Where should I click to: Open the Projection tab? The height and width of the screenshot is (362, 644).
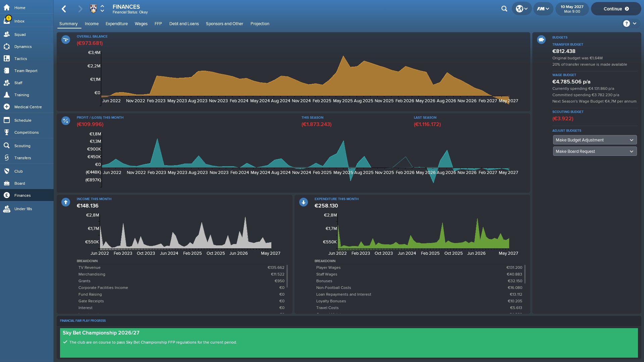(260, 24)
